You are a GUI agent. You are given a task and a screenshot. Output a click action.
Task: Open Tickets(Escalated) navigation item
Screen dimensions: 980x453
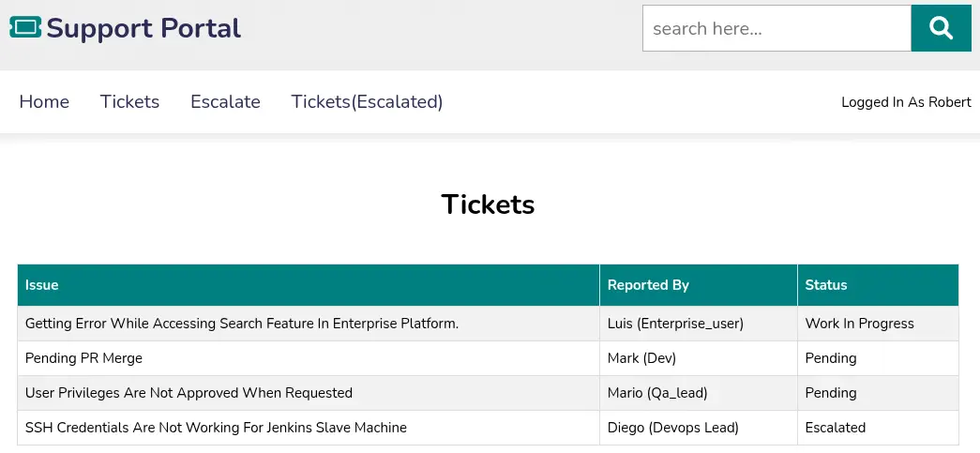point(367,101)
